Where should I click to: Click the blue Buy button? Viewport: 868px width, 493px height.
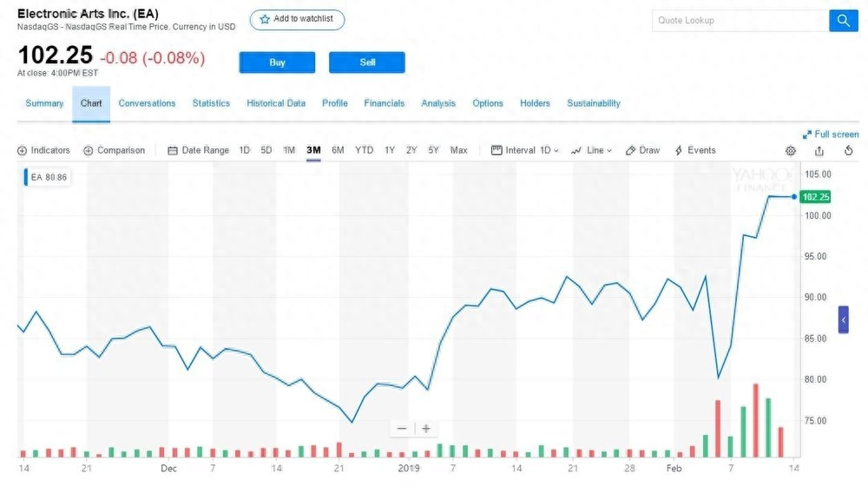(x=277, y=62)
